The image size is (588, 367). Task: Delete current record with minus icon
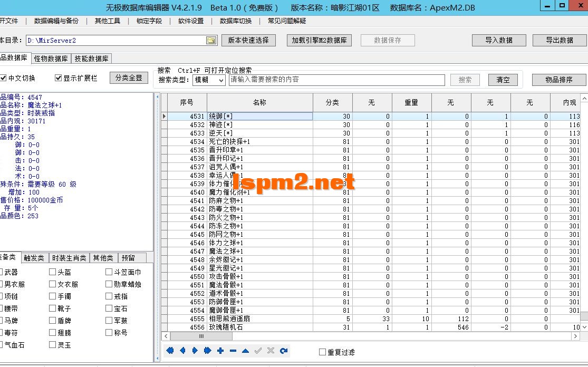pos(233,350)
